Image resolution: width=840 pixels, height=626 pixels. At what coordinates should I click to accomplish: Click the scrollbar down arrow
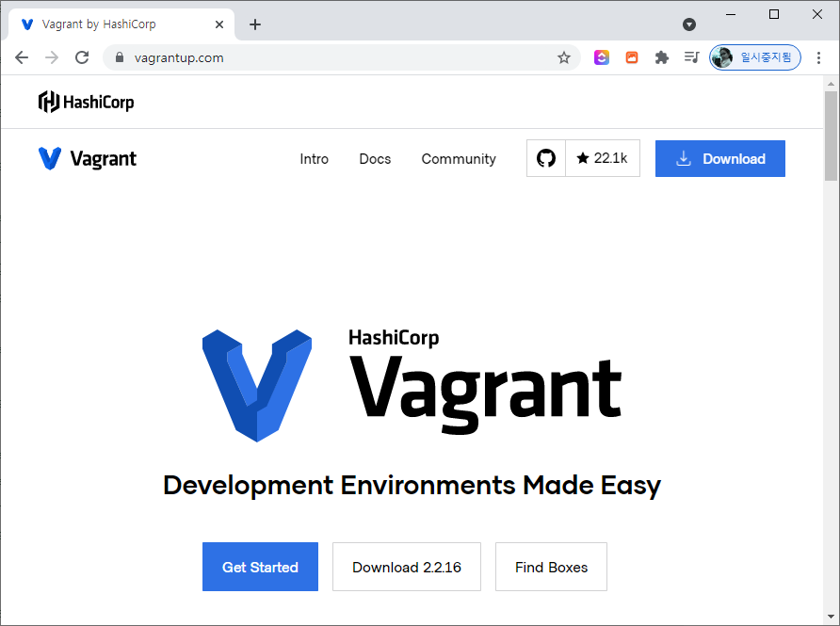pos(831,617)
